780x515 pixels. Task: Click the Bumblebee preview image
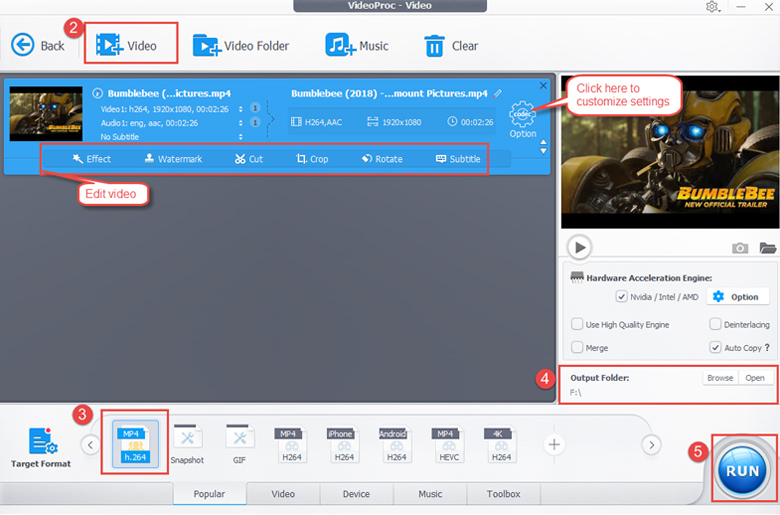[x=670, y=152]
